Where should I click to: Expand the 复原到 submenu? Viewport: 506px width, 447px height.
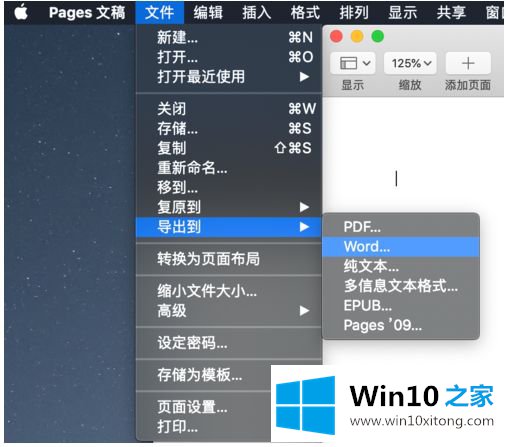(x=229, y=207)
